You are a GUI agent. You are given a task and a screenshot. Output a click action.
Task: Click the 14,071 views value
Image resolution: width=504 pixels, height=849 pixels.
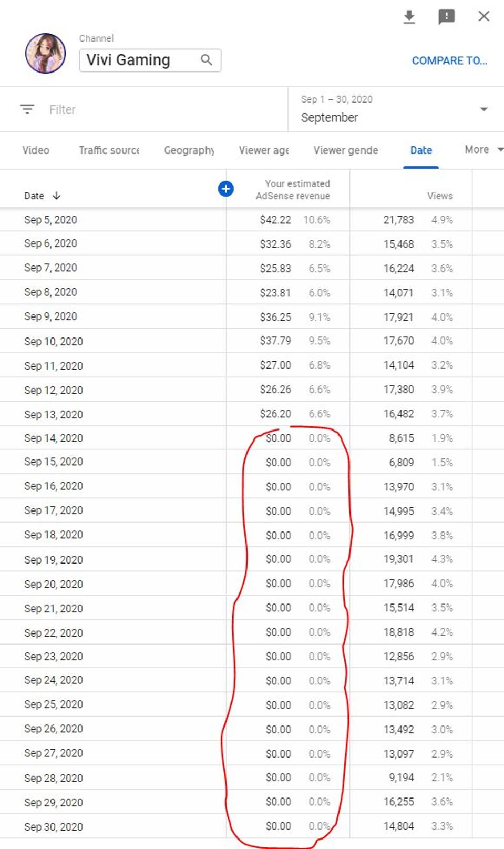pyautogui.click(x=398, y=293)
